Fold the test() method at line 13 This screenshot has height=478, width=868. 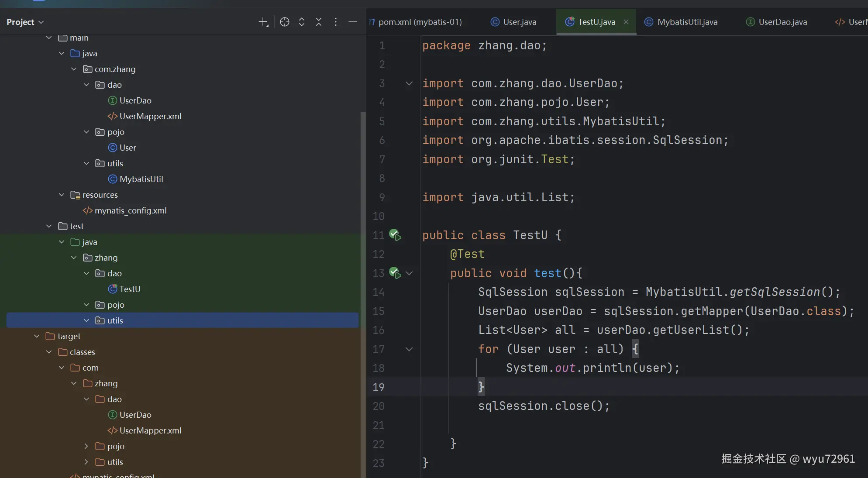(x=409, y=273)
